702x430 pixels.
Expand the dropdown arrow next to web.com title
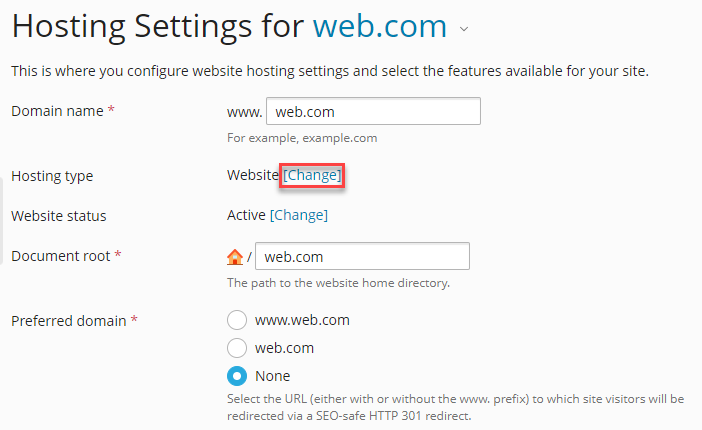(x=464, y=30)
